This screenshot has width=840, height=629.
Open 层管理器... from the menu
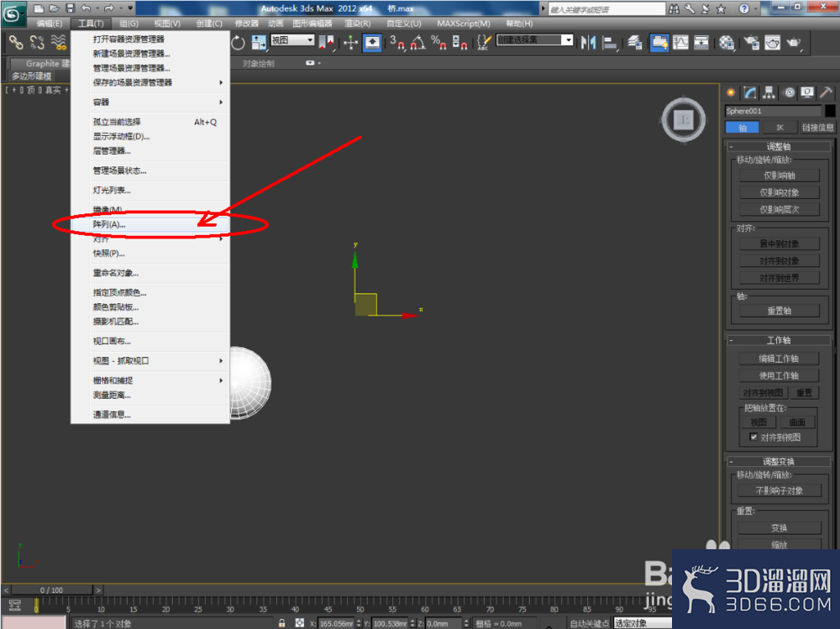tap(150, 151)
